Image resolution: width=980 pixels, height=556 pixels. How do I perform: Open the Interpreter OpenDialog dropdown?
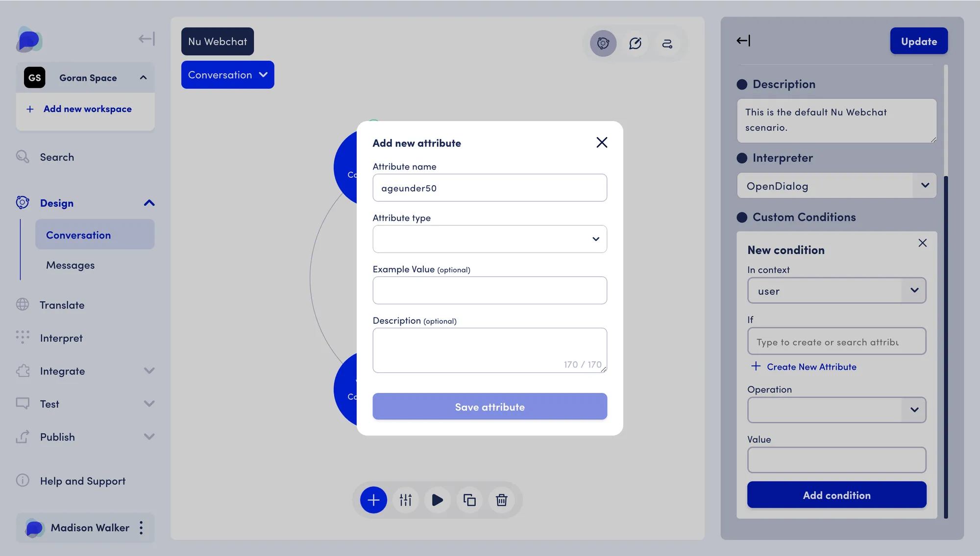837,185
